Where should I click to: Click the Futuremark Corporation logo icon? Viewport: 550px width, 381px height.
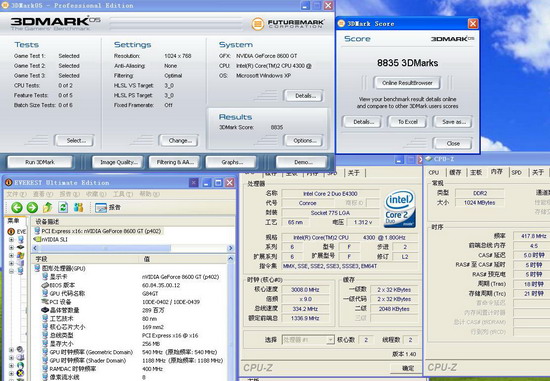tap(258, 24)
